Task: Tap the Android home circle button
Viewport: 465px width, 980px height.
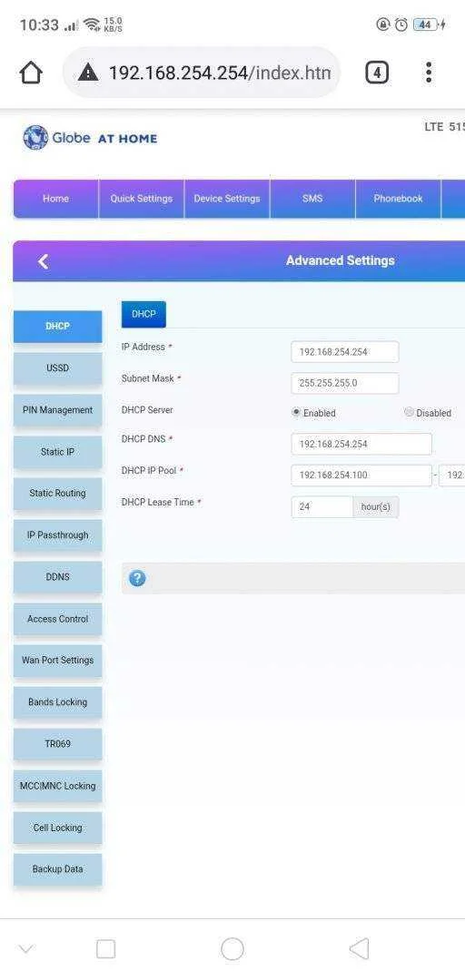Action: tap(232, 949)
